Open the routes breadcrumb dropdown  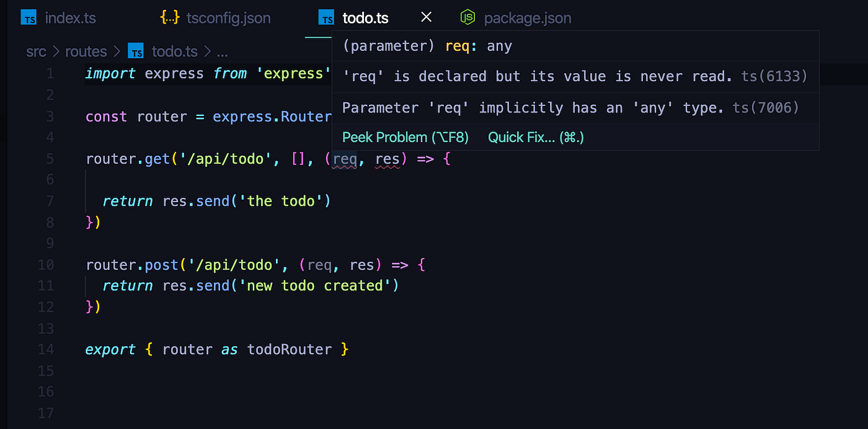click(86, 51)
